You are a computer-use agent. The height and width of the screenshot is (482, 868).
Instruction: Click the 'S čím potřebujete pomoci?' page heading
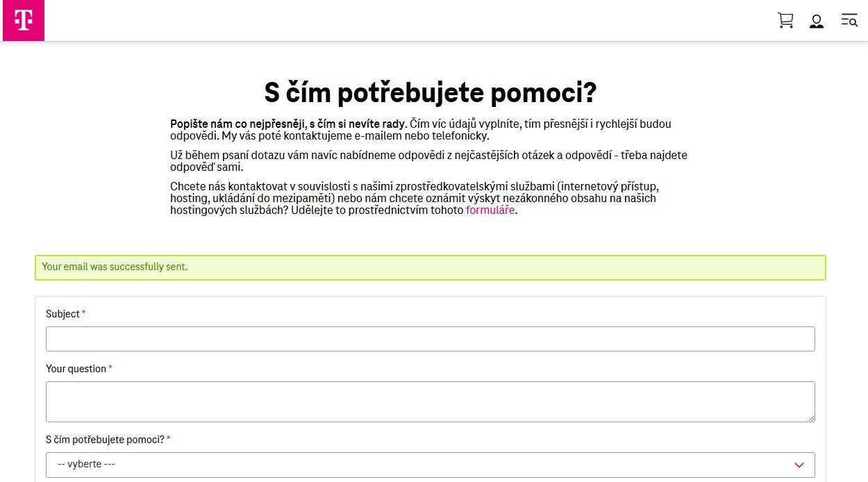(431, 93)
